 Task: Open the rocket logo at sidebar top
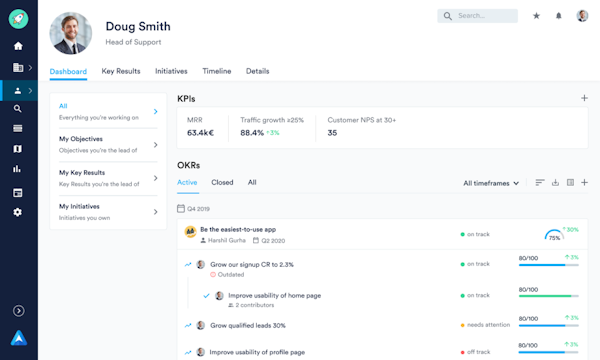18,19
